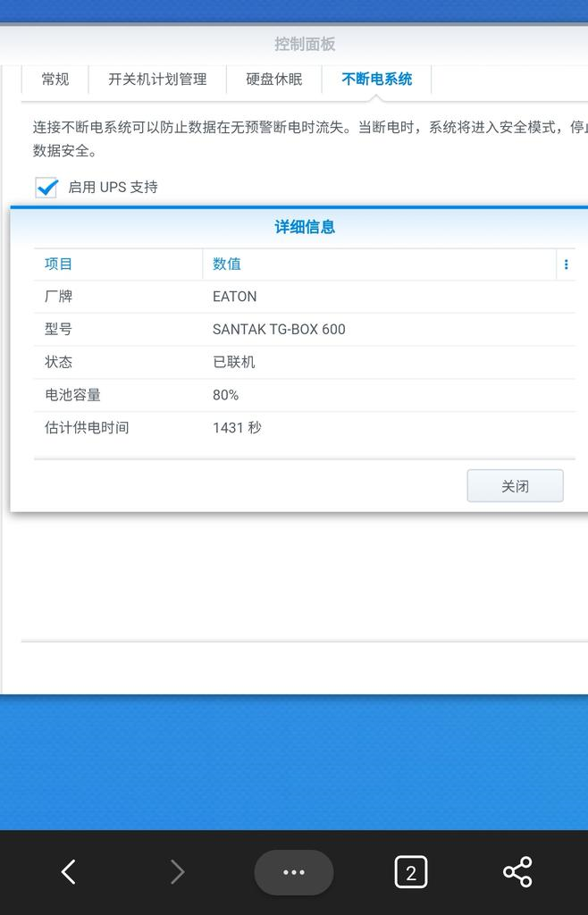Viewport: 588px width, 915px height.
Task: Select the 电池容量 row label
Action: tap(73, 395)
